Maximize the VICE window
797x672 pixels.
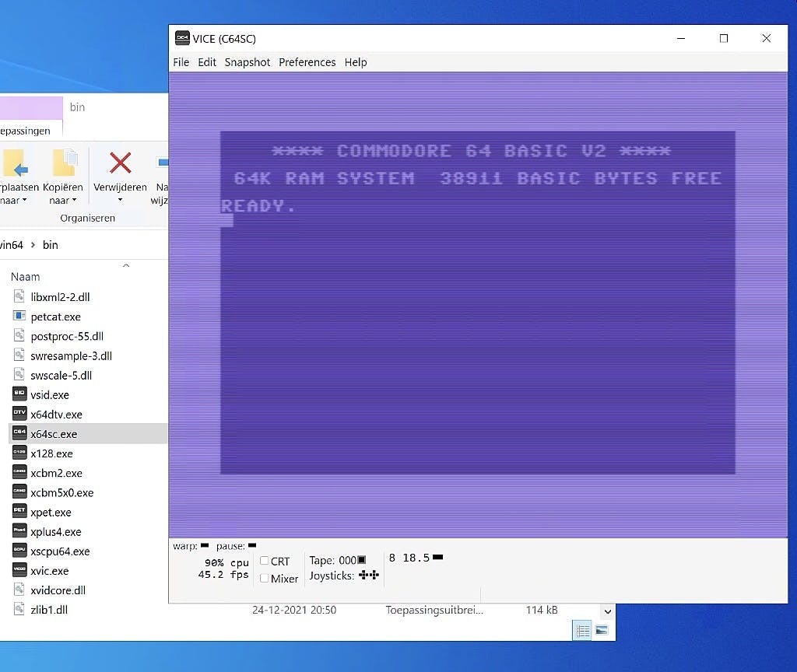click(724, 38)
